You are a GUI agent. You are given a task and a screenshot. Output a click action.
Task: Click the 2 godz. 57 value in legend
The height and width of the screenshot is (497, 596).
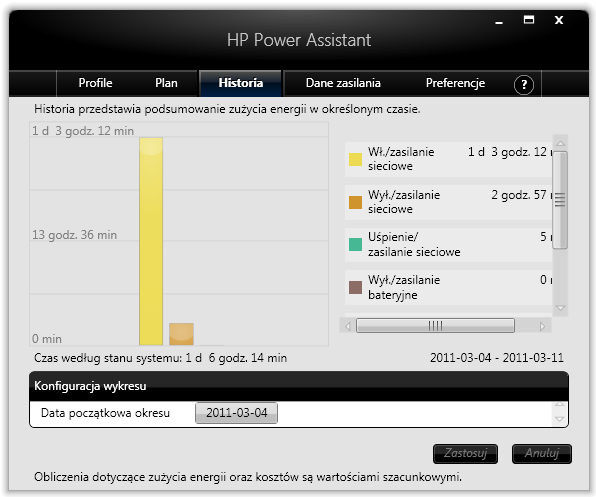[518, 195]
